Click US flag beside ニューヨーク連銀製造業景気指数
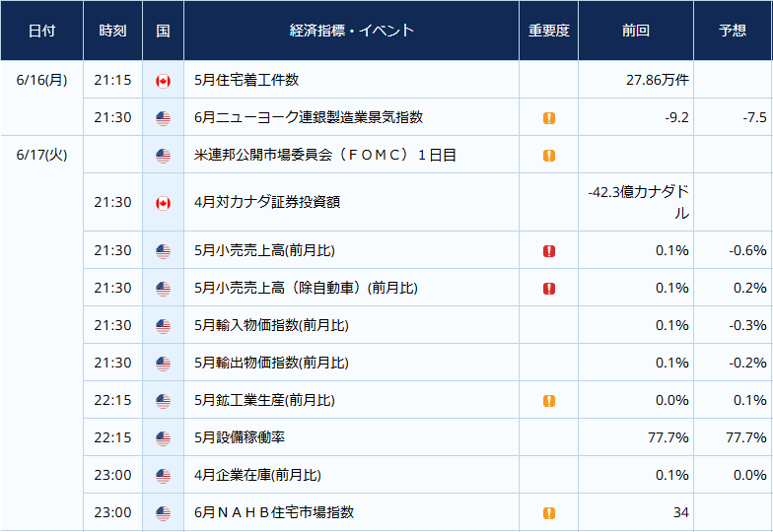 click(164, 118)
